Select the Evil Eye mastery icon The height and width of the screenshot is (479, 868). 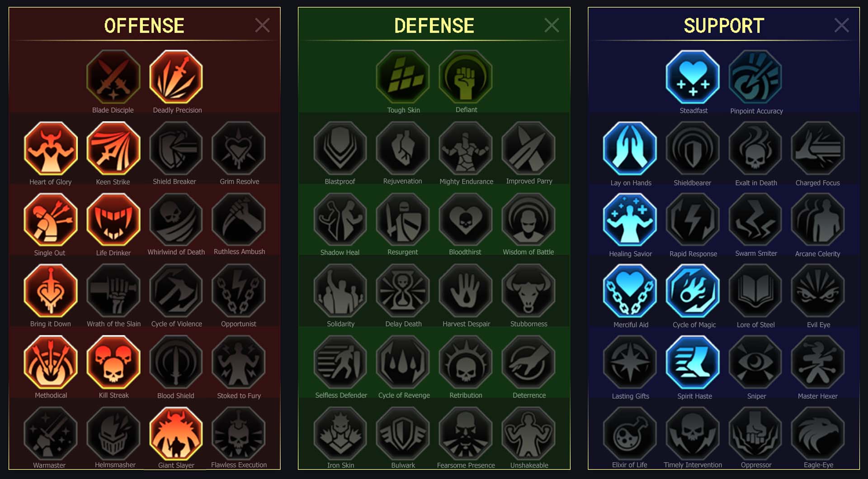pyautogui.click(x=818, y=291)
